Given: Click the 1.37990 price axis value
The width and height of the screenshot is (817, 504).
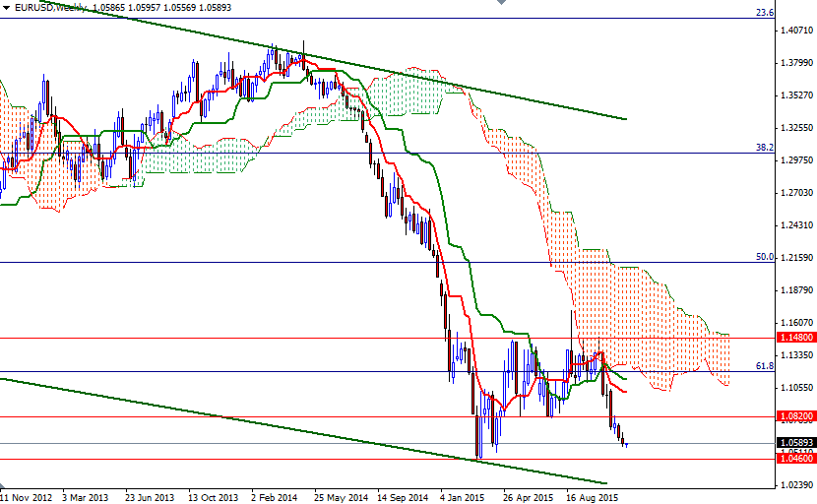Looking at the screenshot, I should click(796, 63).
